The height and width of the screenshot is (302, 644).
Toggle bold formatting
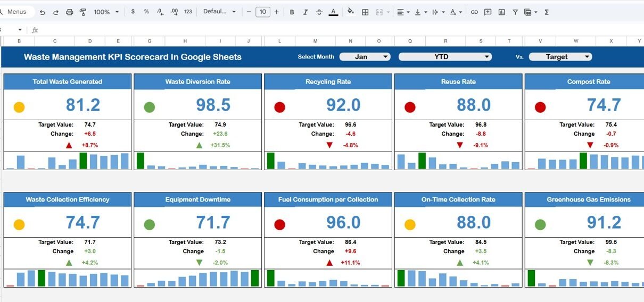(x=292, y=12)
